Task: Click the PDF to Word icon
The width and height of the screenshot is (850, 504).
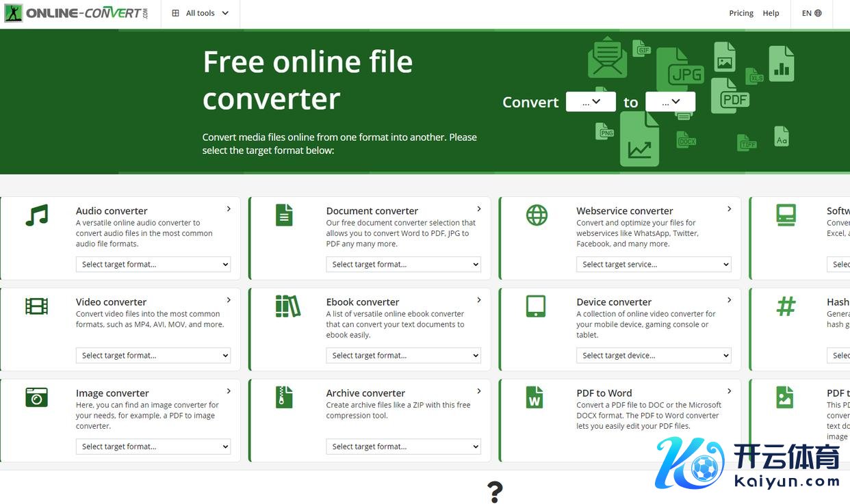Action: (535, 397)
